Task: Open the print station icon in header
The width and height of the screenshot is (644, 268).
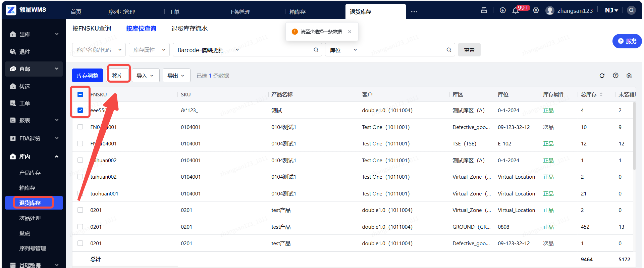Action: (x=484, y=10)
